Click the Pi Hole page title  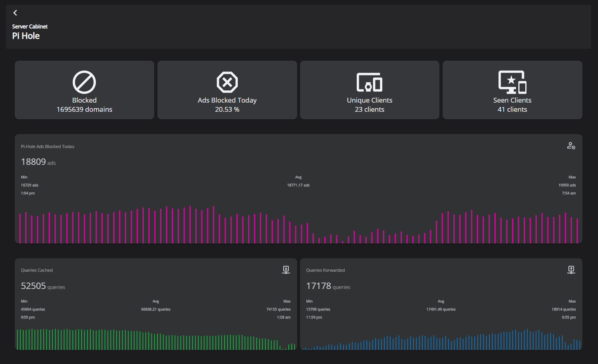click(x=26, y=36)
